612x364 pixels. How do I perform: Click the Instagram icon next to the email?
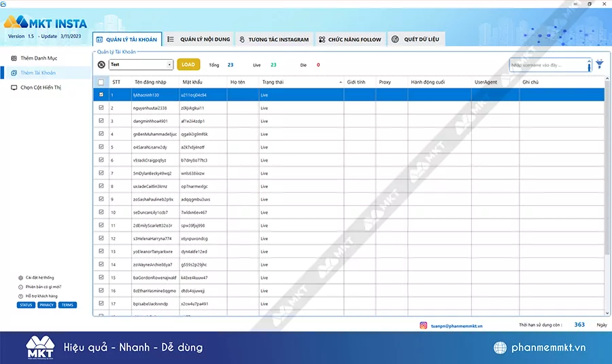[x=423, y=325]
